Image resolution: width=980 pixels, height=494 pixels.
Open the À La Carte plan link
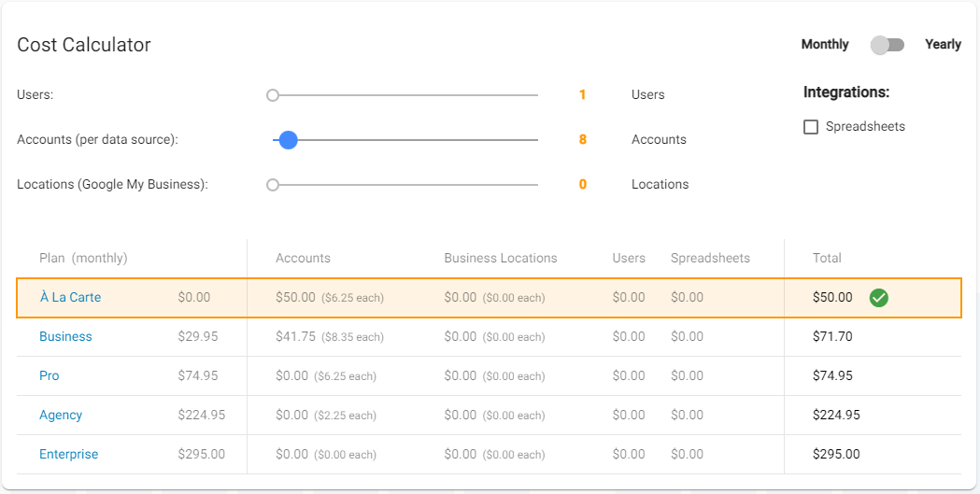[x=70, y=298]
